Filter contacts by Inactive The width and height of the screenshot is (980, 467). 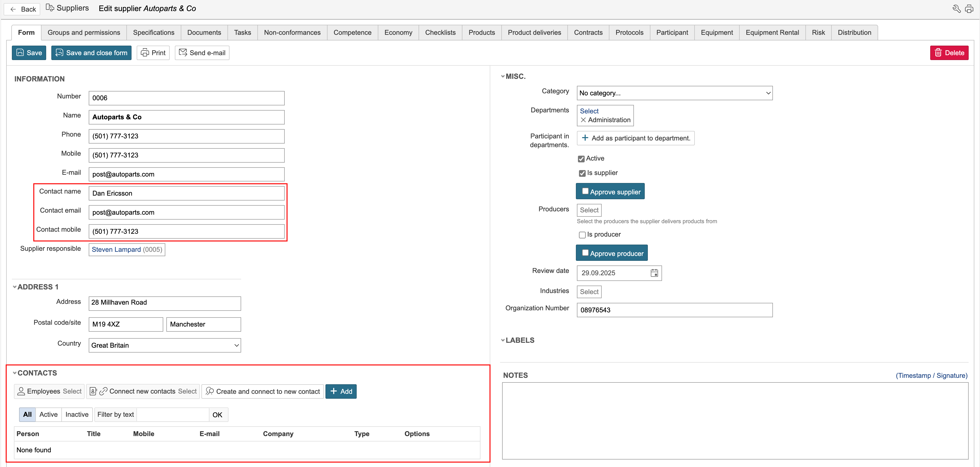[x=77, y=414]
